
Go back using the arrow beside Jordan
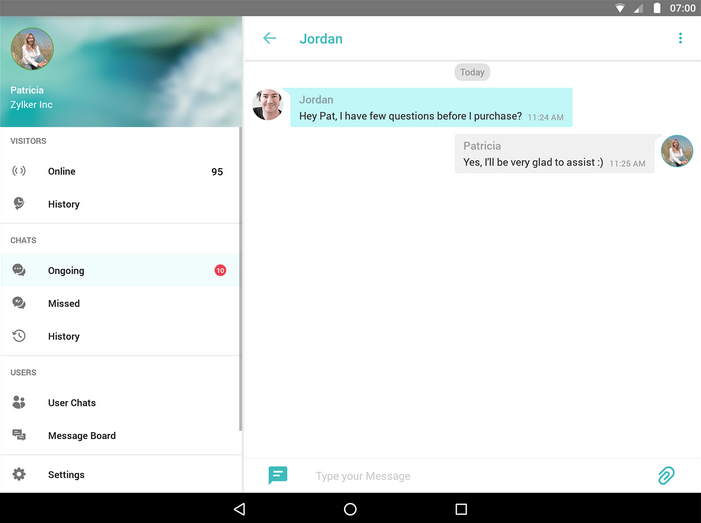click(269, 38)
